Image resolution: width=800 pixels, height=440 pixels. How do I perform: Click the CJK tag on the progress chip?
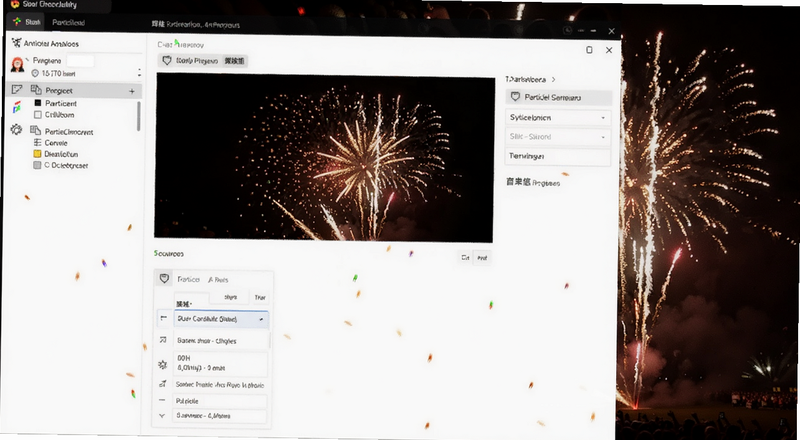[x=234, y=61]
